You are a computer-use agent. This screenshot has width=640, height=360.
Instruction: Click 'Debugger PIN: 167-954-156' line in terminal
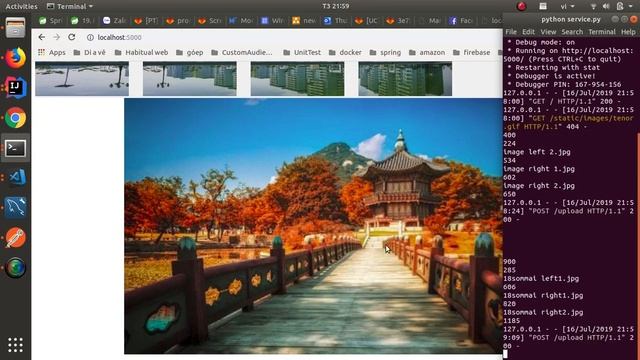564,84
